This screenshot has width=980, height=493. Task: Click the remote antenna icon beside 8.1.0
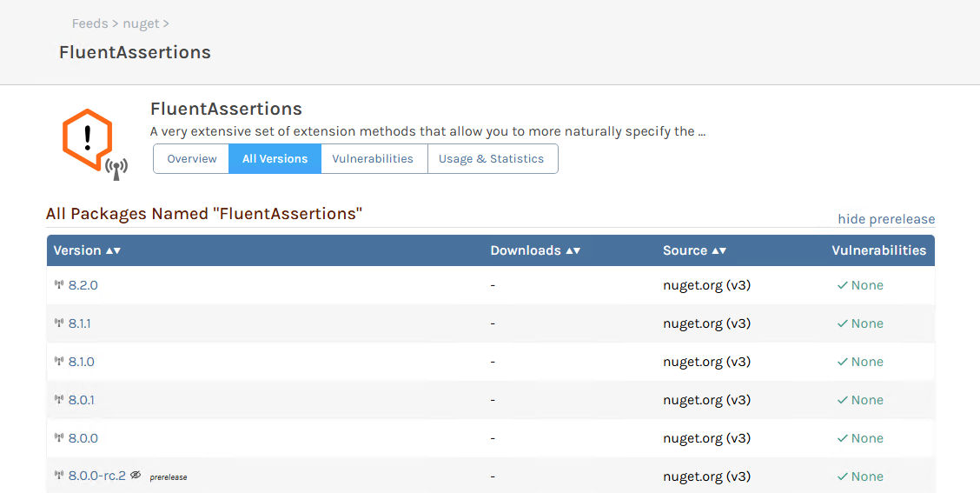click(59, 362)
